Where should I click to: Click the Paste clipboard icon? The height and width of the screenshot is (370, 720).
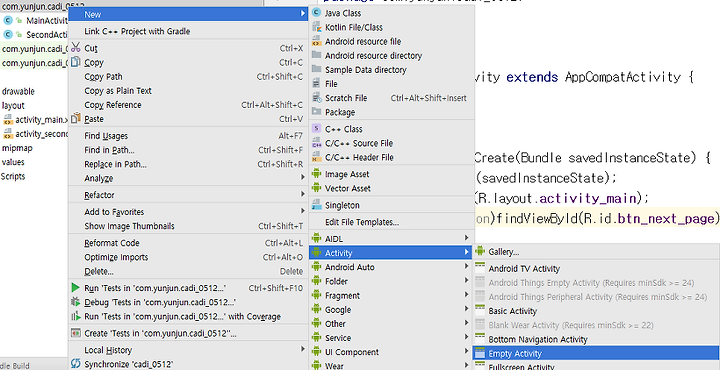pyautogui.click(x=76, y=118)
